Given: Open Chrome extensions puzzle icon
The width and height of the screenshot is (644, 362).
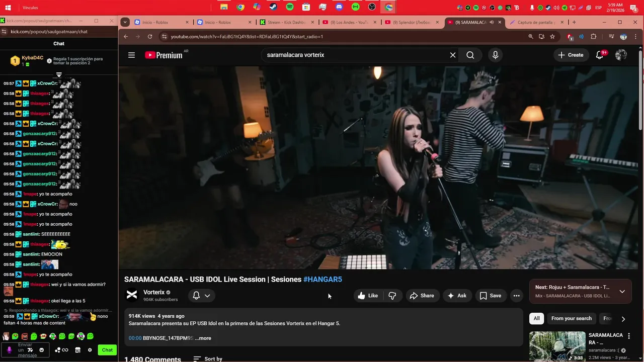Looking at the screenshot, I should point(594,37).
